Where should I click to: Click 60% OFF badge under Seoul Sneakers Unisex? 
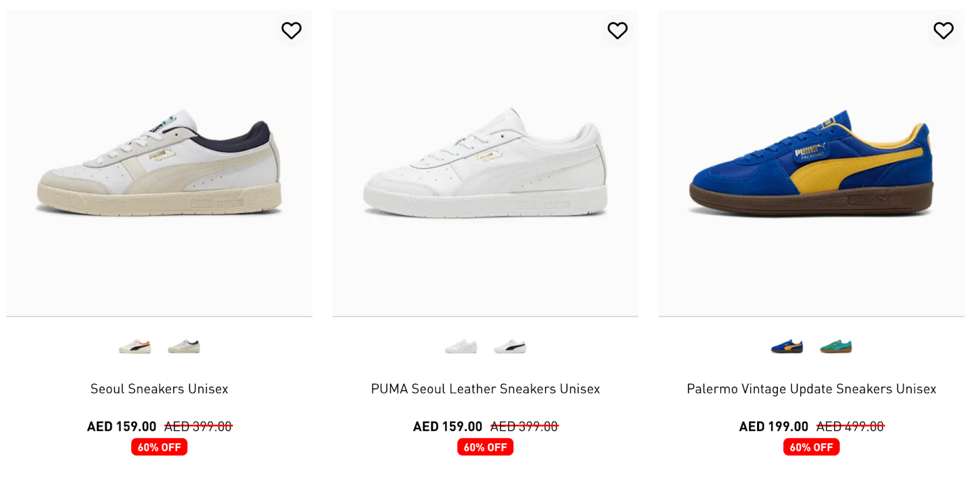159,447
